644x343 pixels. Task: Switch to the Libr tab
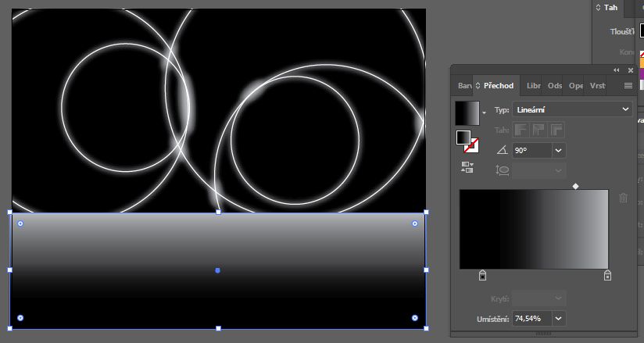(534, 86)
